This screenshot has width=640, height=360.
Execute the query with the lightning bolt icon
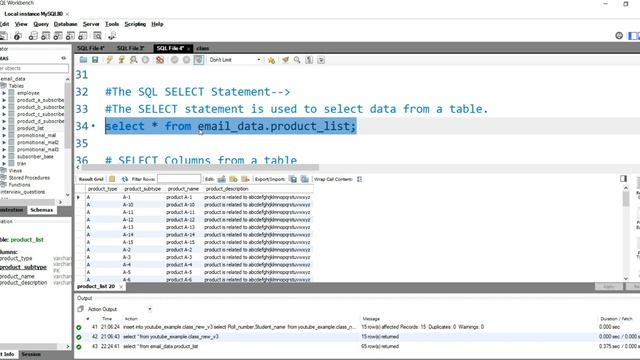pyautogui.click(x=109, y=60)
